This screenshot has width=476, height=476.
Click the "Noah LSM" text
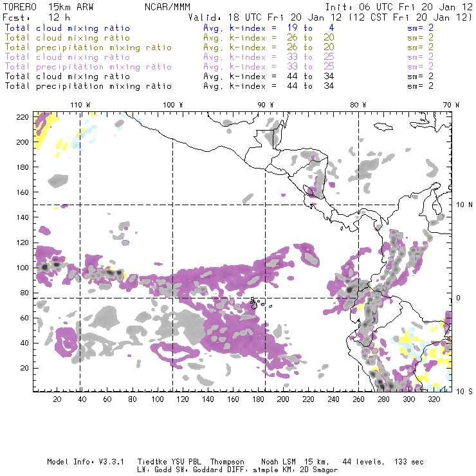279,462
